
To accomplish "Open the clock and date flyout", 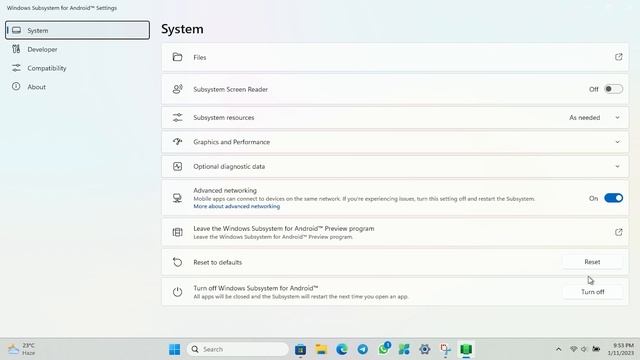I will [x=622, y=349].
